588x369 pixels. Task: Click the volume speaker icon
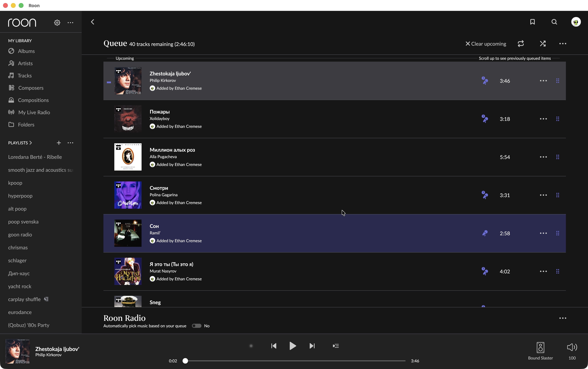tap(572, 347)
